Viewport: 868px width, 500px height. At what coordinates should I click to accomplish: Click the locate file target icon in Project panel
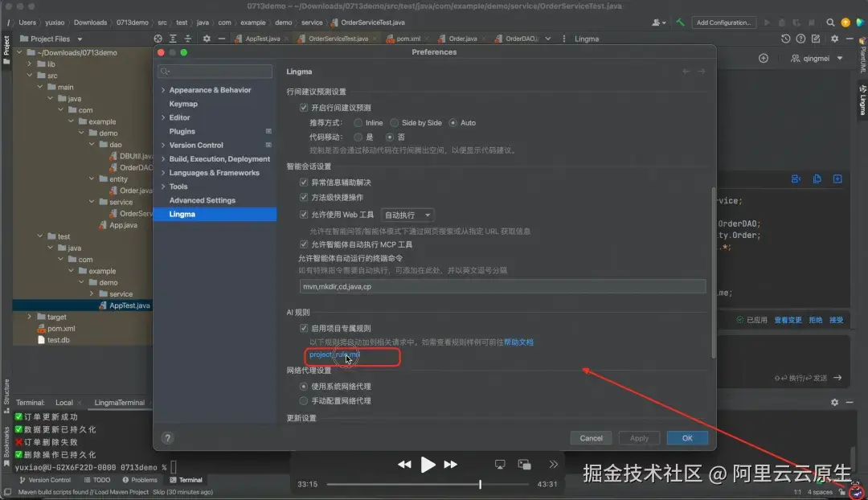coord(158,39)
